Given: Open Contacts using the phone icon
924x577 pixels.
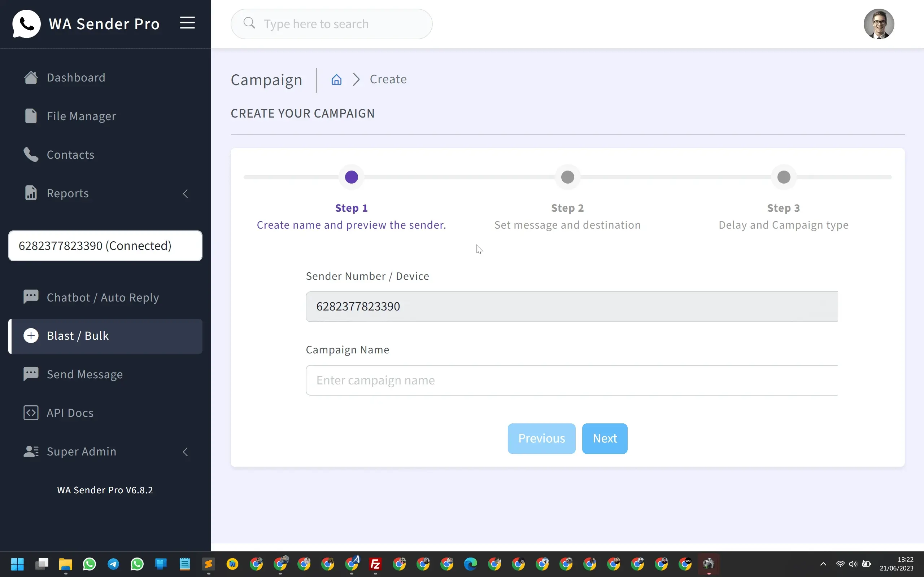Looking at the screenshot, I should [x=70, y=155].
